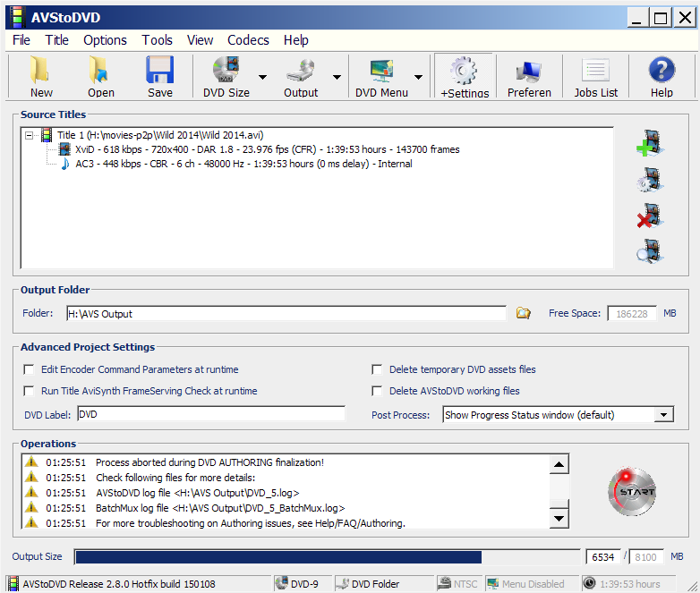Enable Edit Encoder Command Parameters at runtime
The height and width of the screenshot is (593, 700).
(x=29, y=369)
